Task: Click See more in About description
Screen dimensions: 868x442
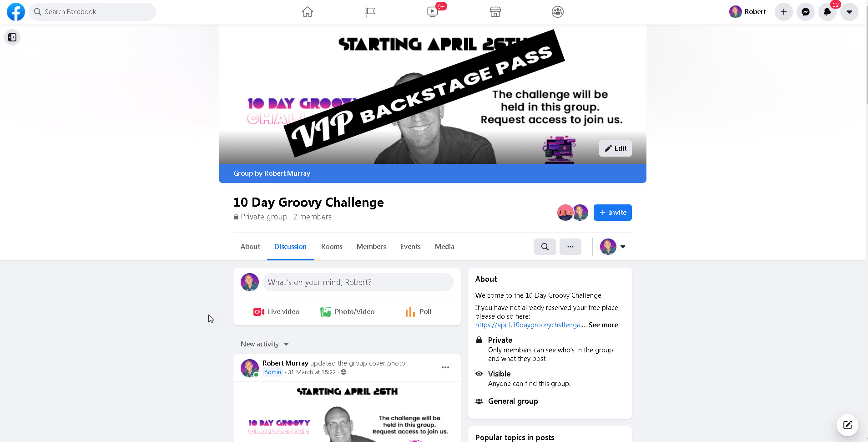Action: 603,325
